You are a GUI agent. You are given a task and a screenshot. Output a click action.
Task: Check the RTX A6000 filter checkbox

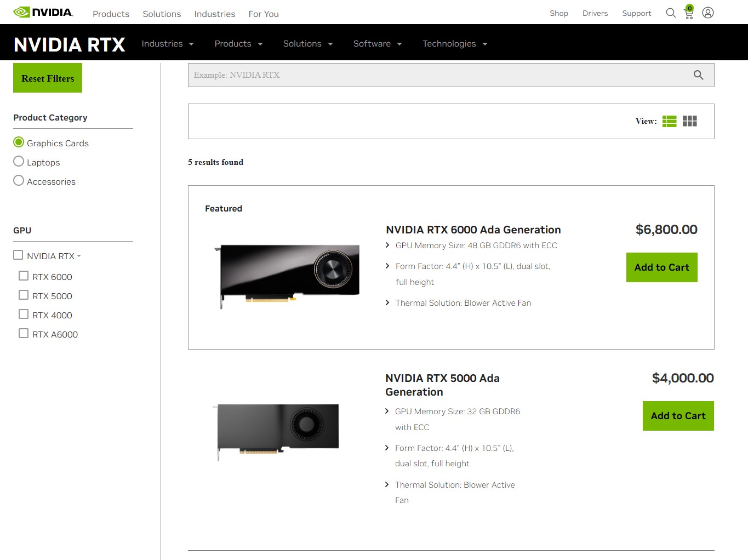click(x=24, y=334)
